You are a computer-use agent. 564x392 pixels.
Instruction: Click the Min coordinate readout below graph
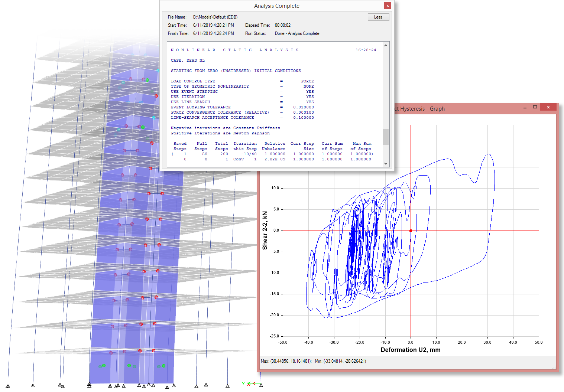340,361
